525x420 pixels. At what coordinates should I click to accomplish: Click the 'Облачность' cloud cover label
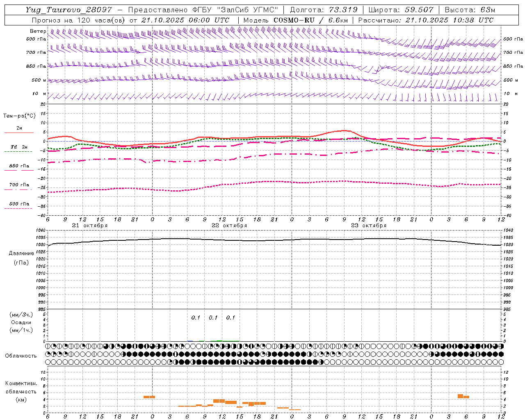point(21,356)
